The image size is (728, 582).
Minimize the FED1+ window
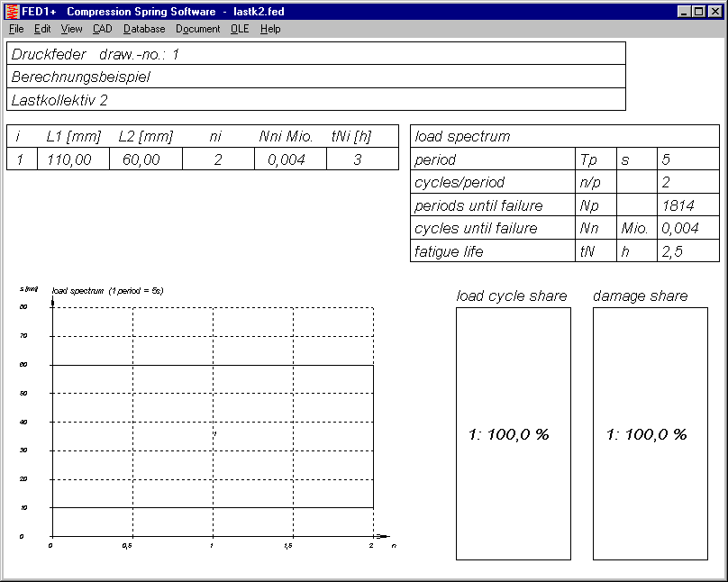[x=685, y=12]
